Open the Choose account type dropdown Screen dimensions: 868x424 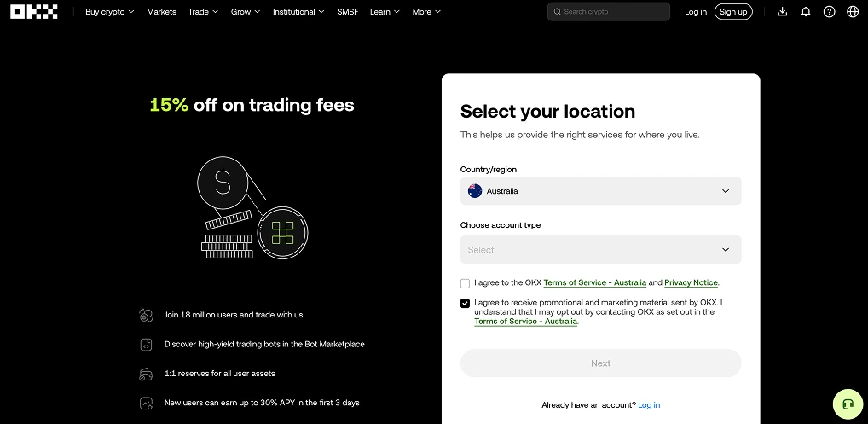(600, 250)
